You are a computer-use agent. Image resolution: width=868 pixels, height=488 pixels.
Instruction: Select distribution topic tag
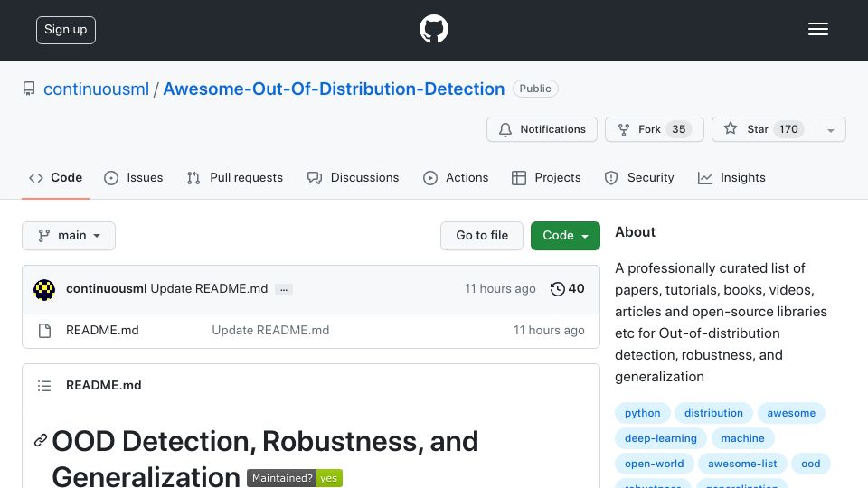click(713, 413)
